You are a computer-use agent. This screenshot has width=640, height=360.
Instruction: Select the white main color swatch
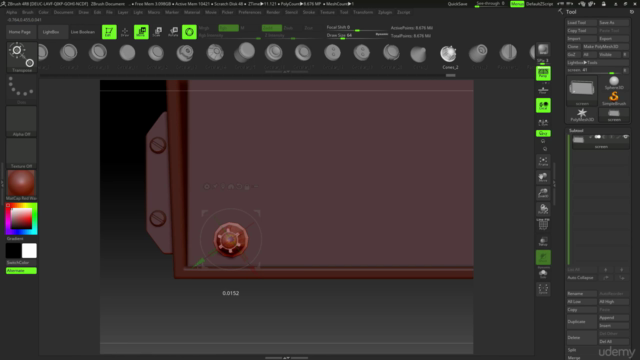pos(29,251)
